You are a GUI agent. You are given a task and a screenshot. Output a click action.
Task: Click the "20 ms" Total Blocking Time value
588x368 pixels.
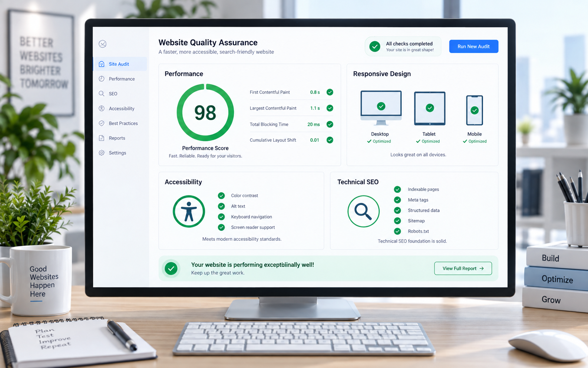point(314,124)
